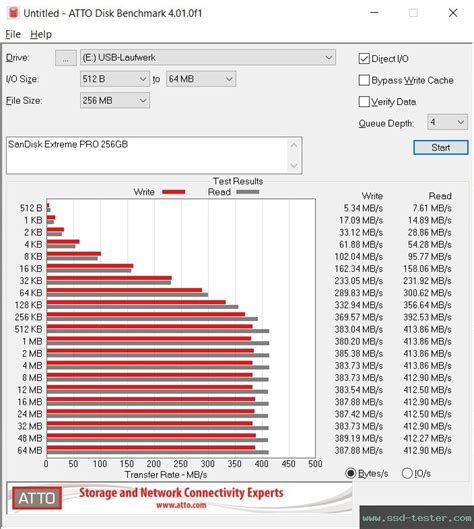Click the ATTO Disk Benchmark title bar icon
Screen dimensions: 474x529
pos(13,13)
